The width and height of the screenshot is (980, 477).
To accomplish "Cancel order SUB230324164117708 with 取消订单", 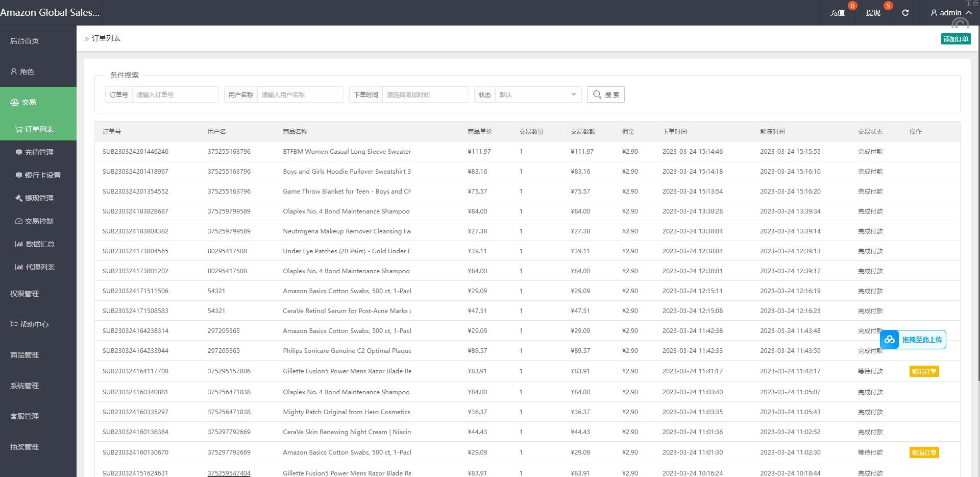I will tap(924, 371).
